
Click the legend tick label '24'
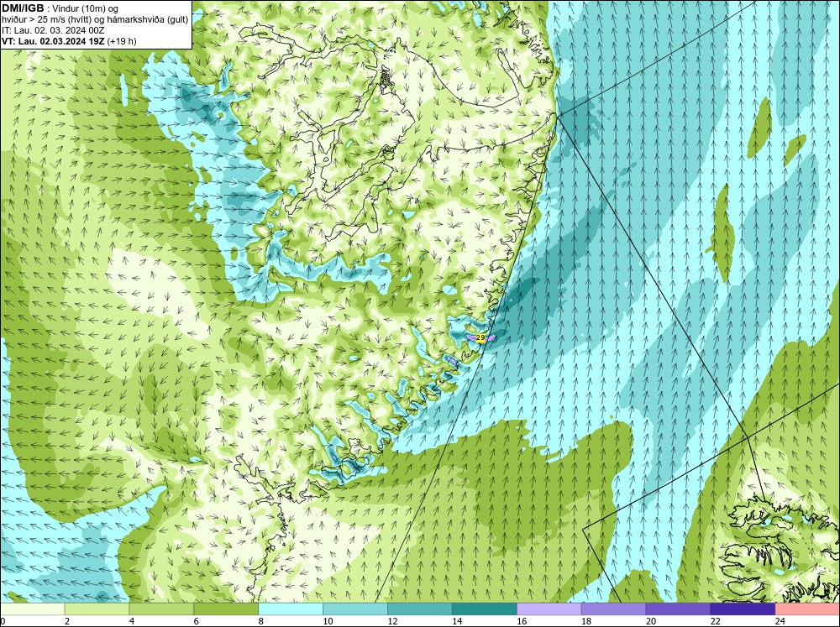pyautogui.click(x=780, y=621)
